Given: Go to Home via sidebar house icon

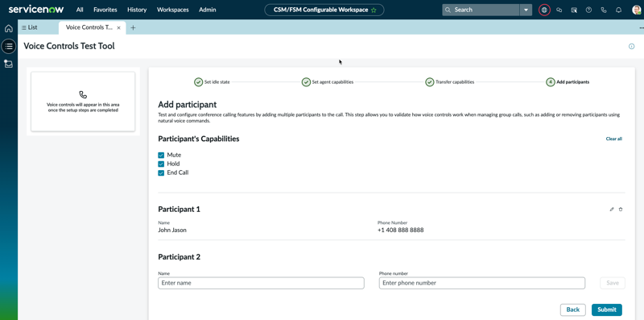Looking at the screenshot, I should (8, 29).
